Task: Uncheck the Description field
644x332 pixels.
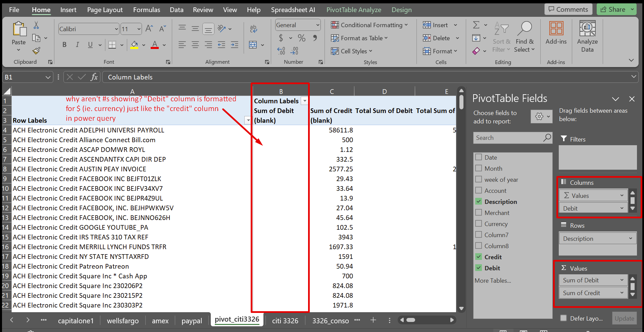Action: tap(479, 201)
